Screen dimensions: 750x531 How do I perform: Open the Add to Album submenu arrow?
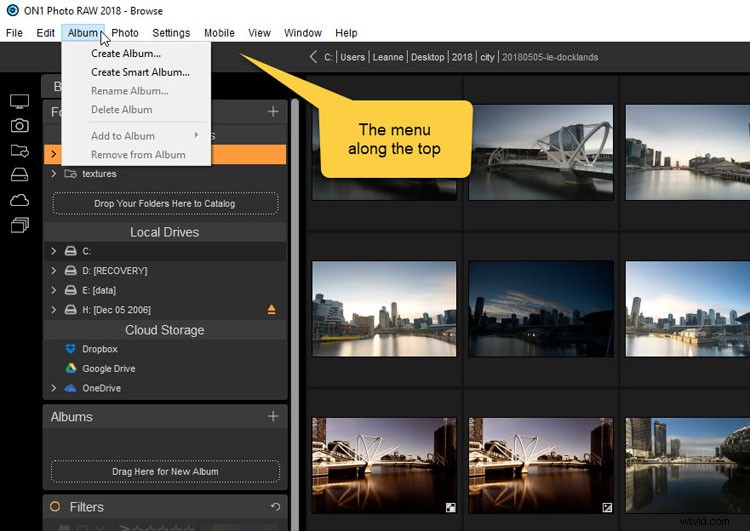tap(196, 135)
